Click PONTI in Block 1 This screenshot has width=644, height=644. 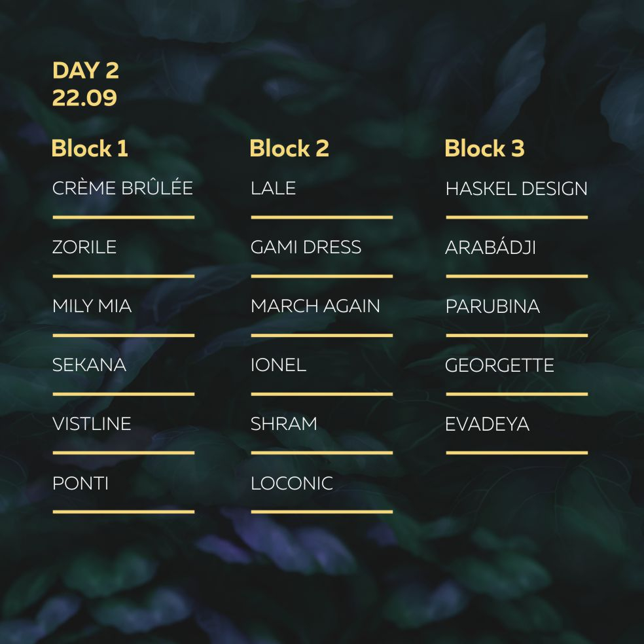tap(80, 484)
